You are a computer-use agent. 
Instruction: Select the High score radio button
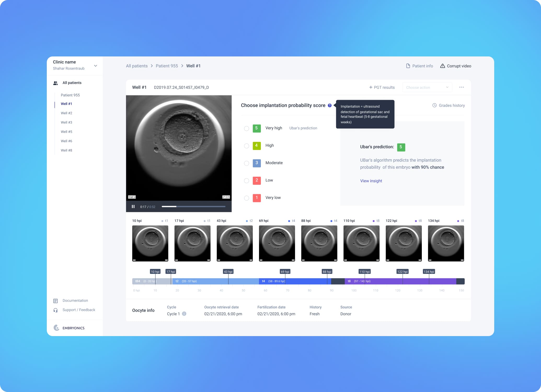[246, 146]
